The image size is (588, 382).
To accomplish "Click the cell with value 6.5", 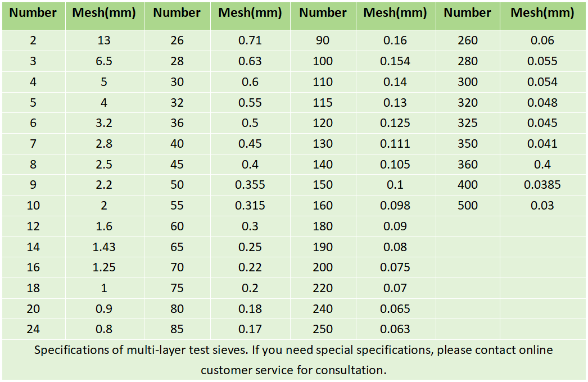I will [104, 61].
